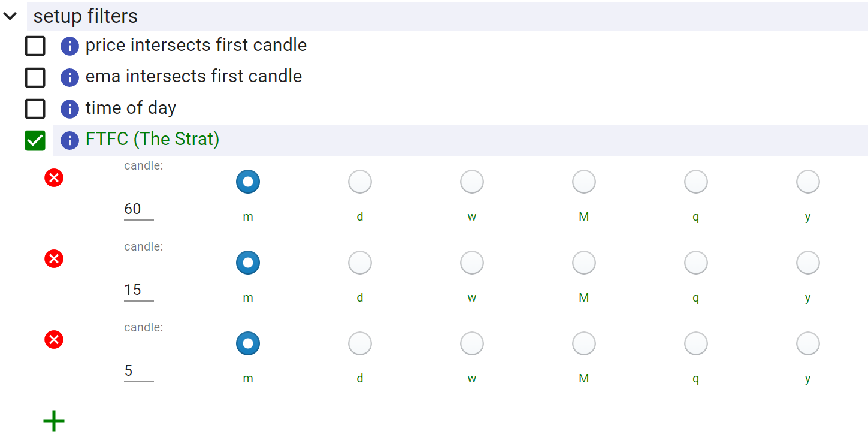Image resolution: width=868 pixels, height=434 pixels.
Task: Tick the time of day checkbox
Action: [x=35, y=109]
